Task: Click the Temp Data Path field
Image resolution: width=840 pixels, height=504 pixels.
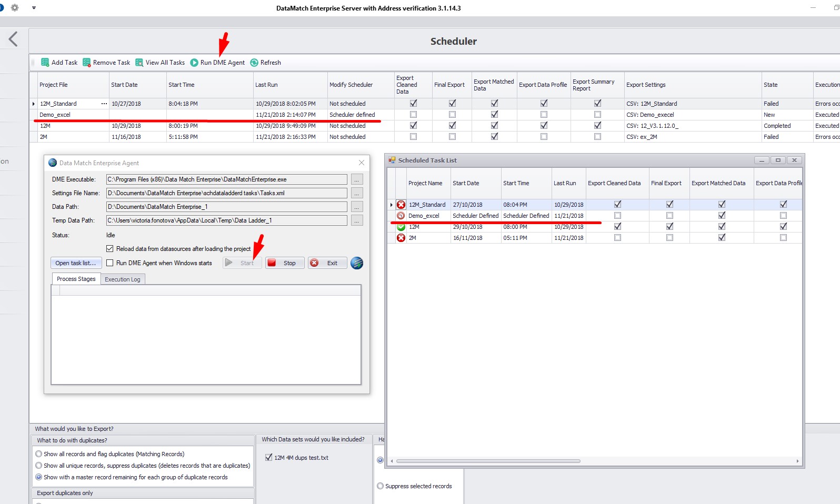Action: coord(227,220)
